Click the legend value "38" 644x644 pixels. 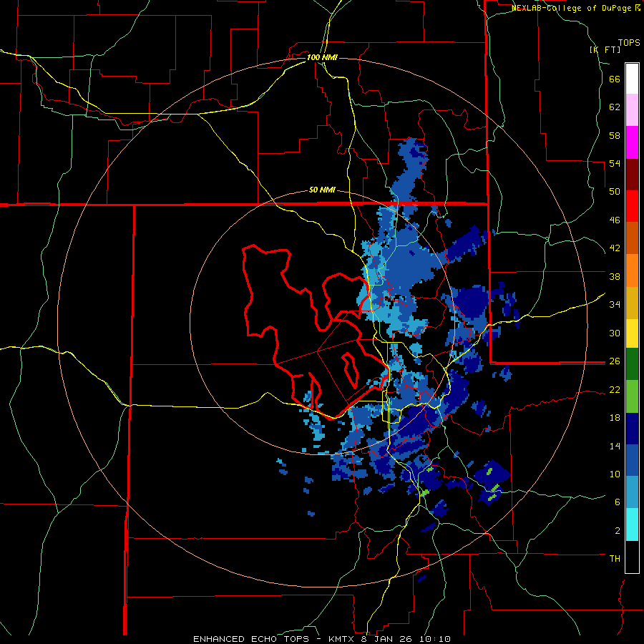[615, 276]
